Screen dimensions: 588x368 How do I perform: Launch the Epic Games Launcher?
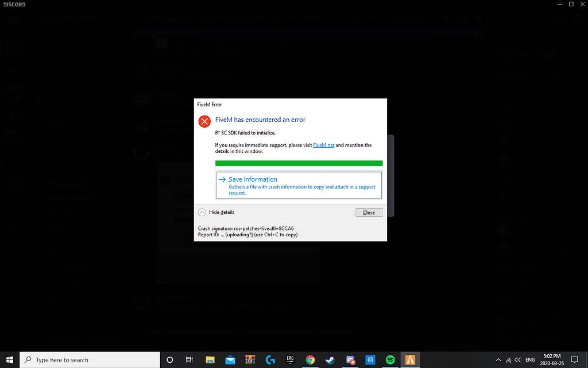(x=290, y=360)
